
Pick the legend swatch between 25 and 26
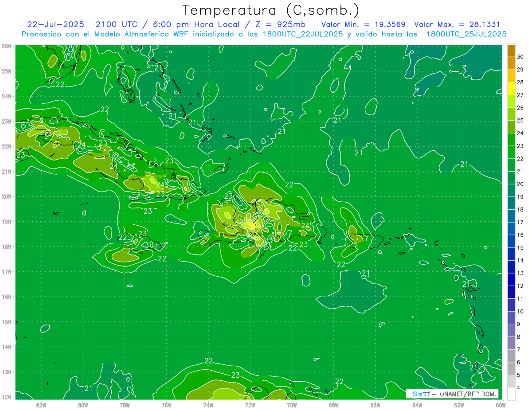[511, 114]
